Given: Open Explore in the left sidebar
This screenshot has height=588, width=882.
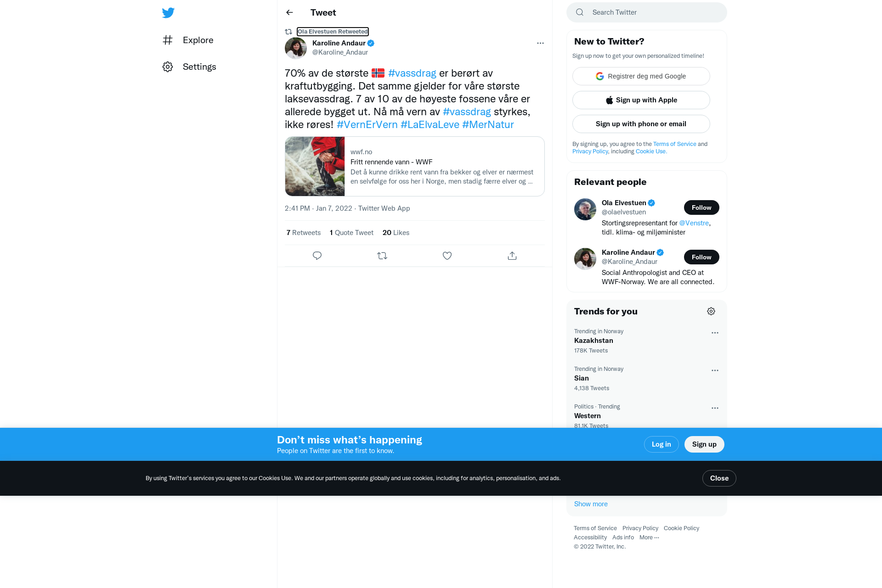Looking at the screenshot, I should 188,40.
